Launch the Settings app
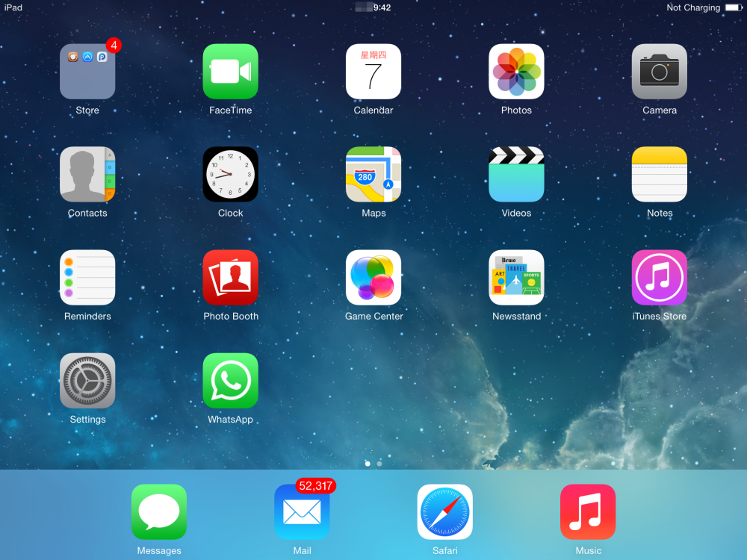 (x=87, y=381)
